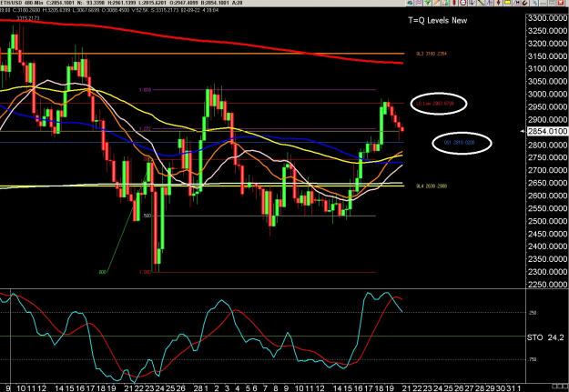Click the 1.272 Fibonacci level label
Image resolution: width=569 pixels, height=392 pixels.
[x=145, y=129]
